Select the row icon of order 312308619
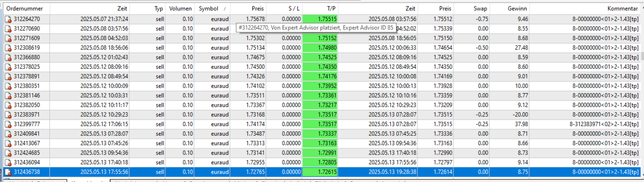 8,48
